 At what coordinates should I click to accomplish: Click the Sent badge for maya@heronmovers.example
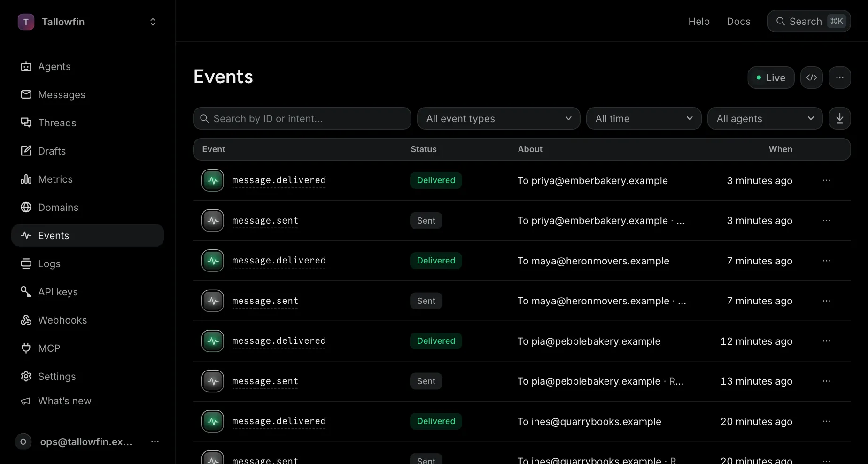[x=426, y=301]
